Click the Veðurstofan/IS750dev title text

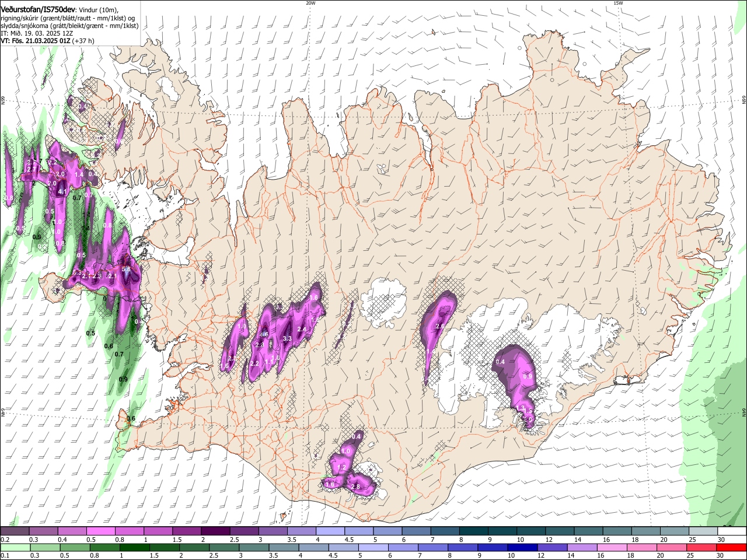point(38,9)
